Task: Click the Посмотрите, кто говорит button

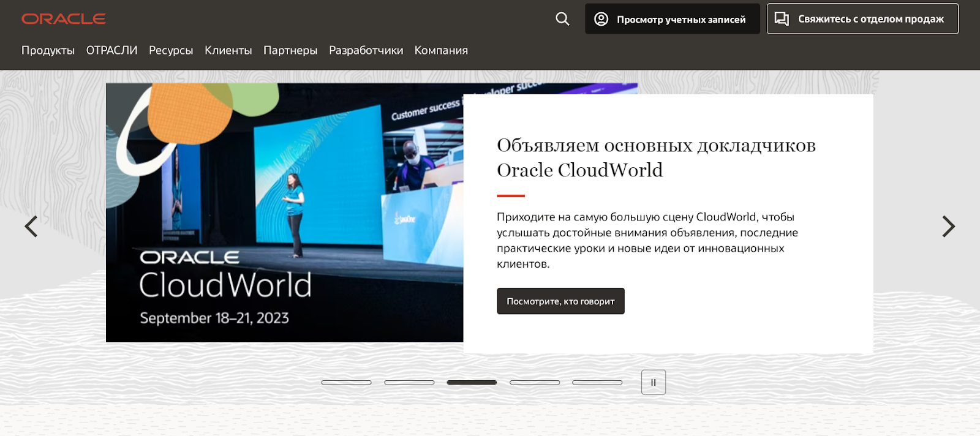Action: click(x=560, y=301)
